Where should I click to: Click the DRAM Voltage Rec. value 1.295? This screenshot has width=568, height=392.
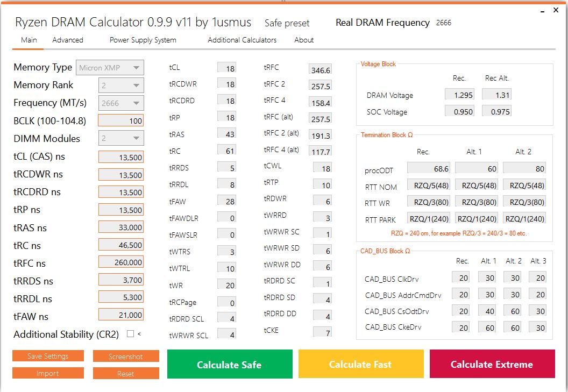[x=459, y=95]
